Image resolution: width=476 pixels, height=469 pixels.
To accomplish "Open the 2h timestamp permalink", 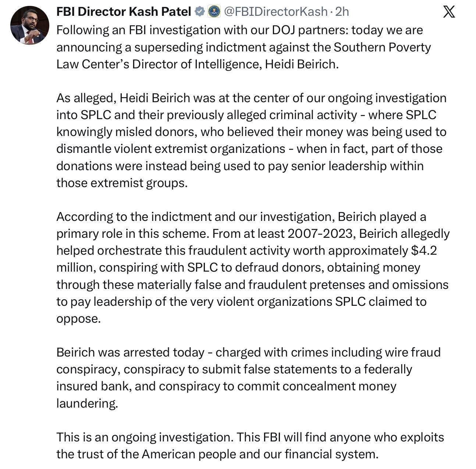I will tap(342, 12).
